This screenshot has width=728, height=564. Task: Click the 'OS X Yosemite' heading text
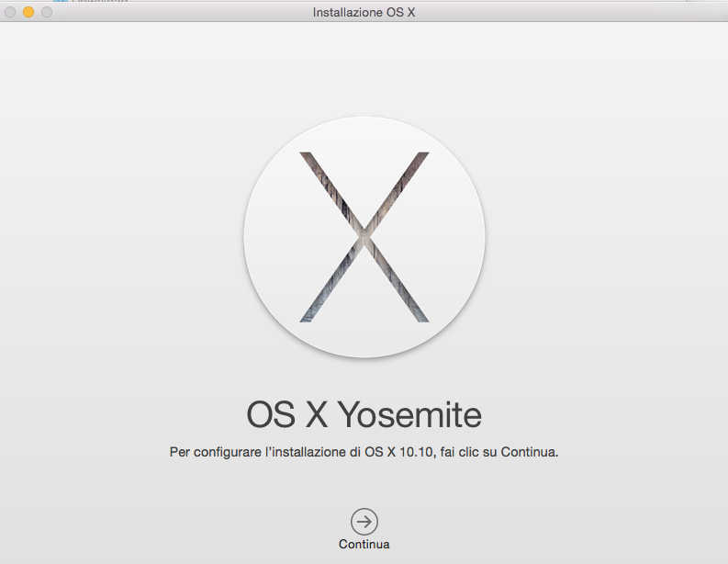coord(364,414)
